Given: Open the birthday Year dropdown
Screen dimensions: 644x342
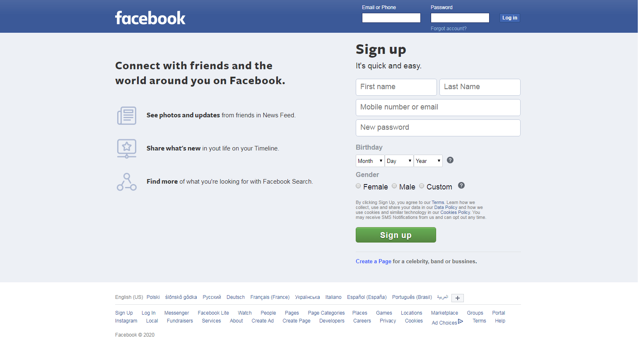Looking at the screenshot, I should [428, 160].
